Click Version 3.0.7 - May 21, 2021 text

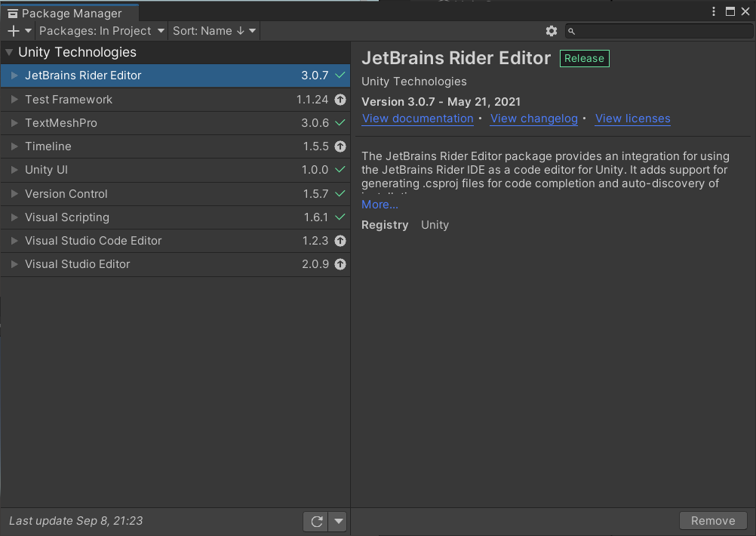tap(441, 102)
